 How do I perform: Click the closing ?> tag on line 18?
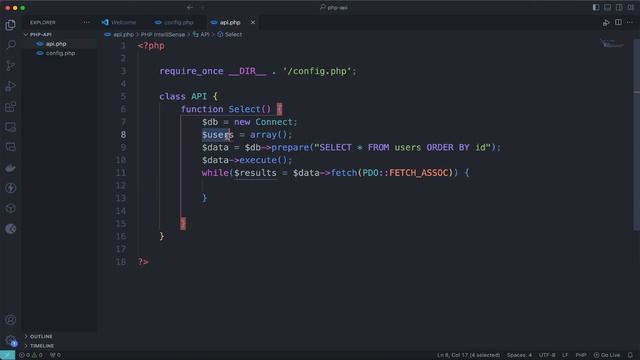(x=143, y=262)
